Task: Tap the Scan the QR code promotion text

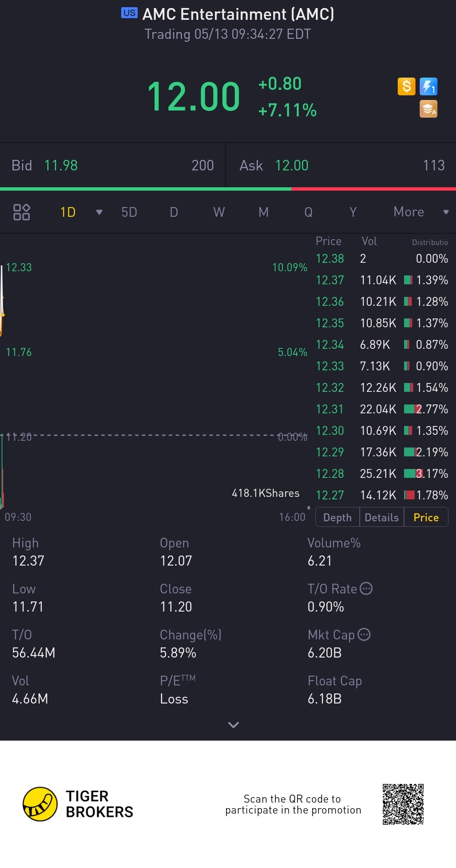Action: coord(293,804)
